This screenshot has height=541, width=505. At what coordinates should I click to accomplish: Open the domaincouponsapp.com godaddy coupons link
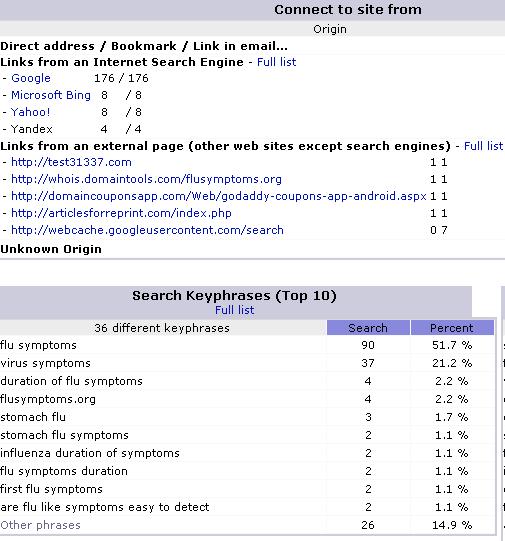point(219,196)
